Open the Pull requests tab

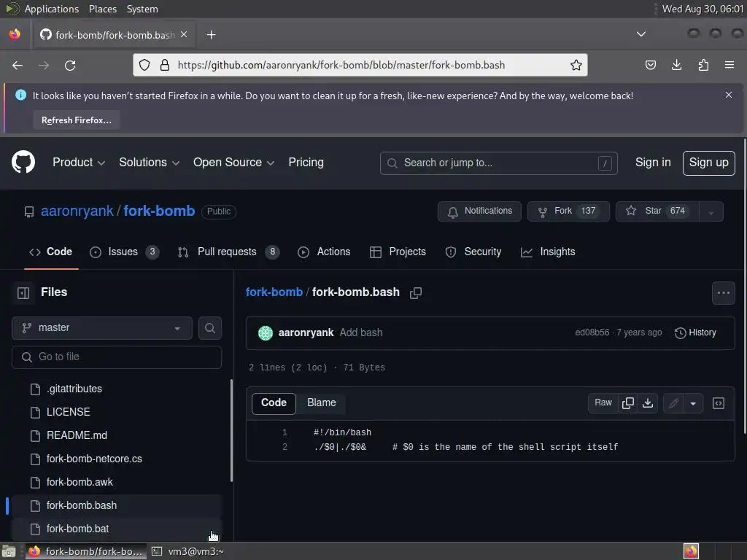pos(228,252)
